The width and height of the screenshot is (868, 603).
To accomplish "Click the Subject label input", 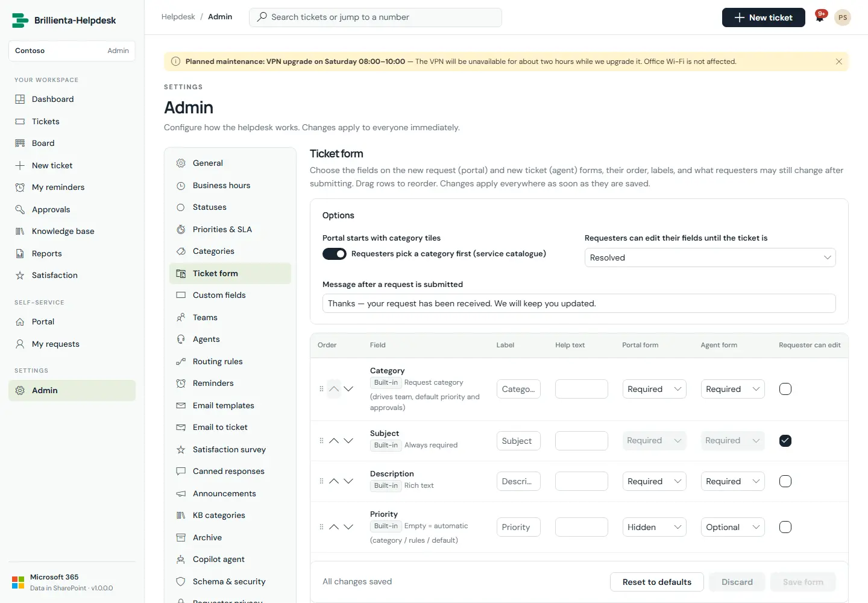I will pos(518,441).
